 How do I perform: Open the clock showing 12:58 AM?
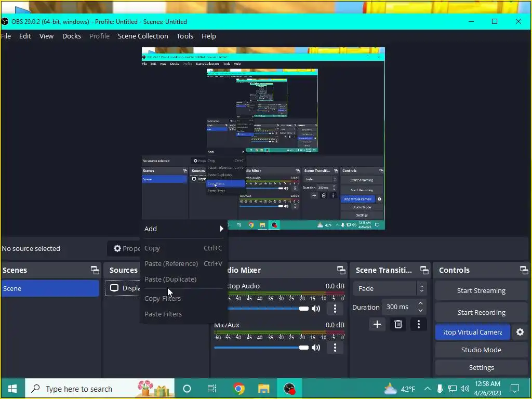487,389
